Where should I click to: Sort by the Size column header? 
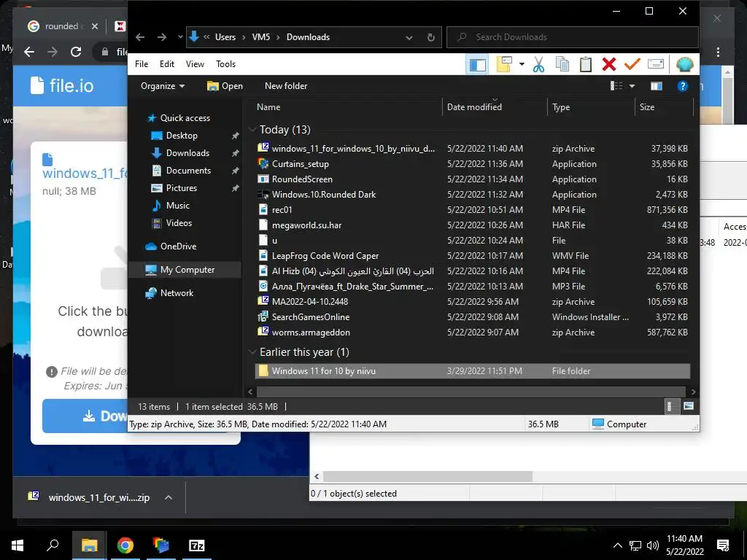click(664, 107)
